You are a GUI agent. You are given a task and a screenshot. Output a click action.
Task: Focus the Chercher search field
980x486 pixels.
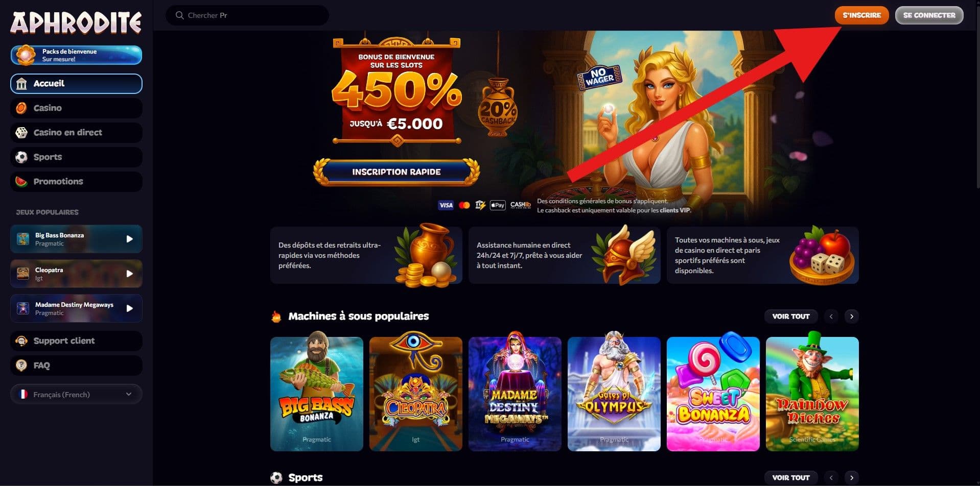click(x=247, y=15)
